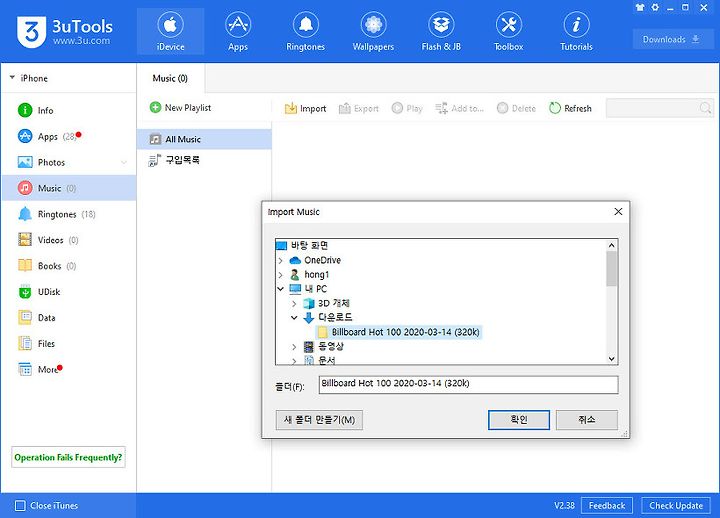Click the folder tree scrollbar thumb
720x518 pixels.
click(611, 269)
